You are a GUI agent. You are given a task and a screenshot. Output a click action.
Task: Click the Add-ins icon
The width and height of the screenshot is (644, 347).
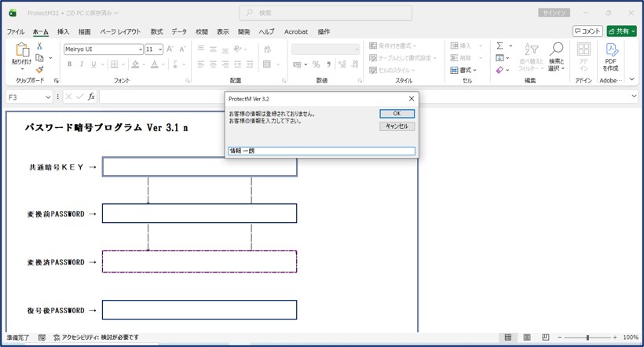(584, 49)
